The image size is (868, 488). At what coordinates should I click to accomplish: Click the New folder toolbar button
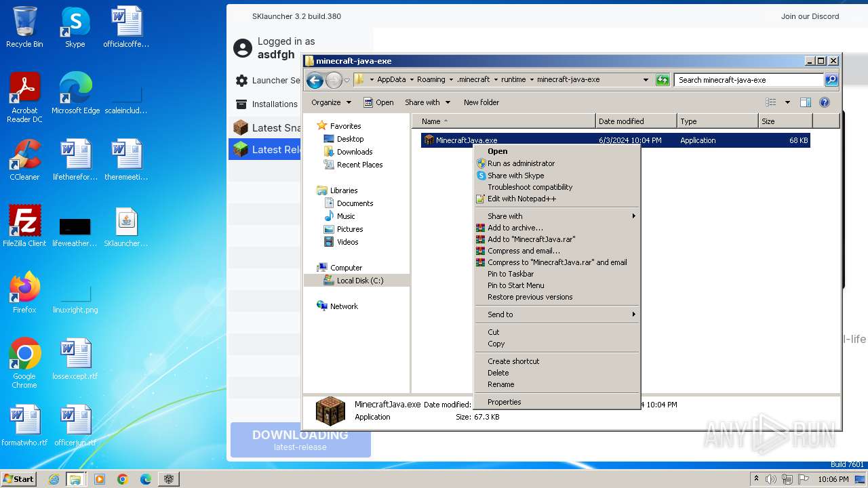[x=481, y=102]
